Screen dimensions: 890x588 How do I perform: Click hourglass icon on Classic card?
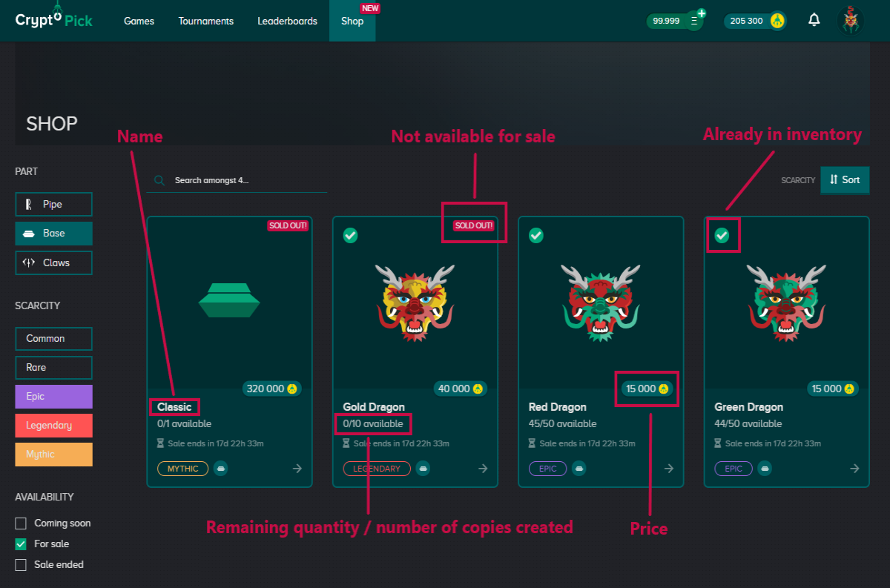161,443
